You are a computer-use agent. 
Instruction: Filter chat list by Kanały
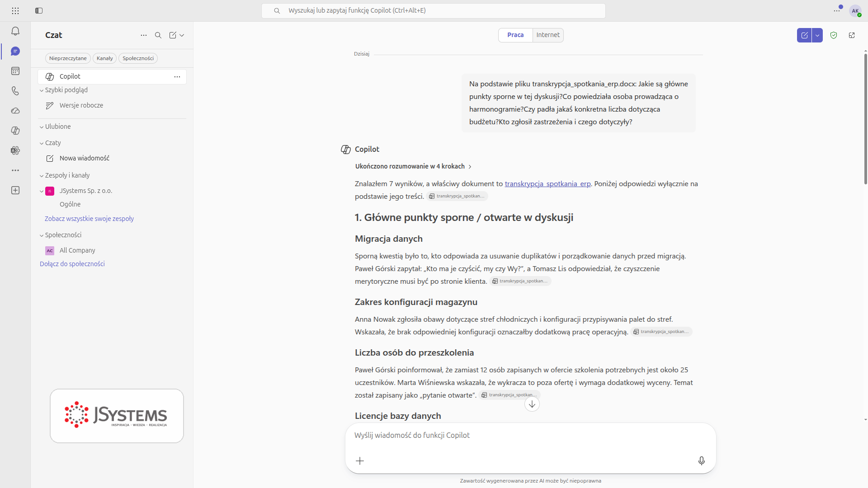tap(105, 58)
